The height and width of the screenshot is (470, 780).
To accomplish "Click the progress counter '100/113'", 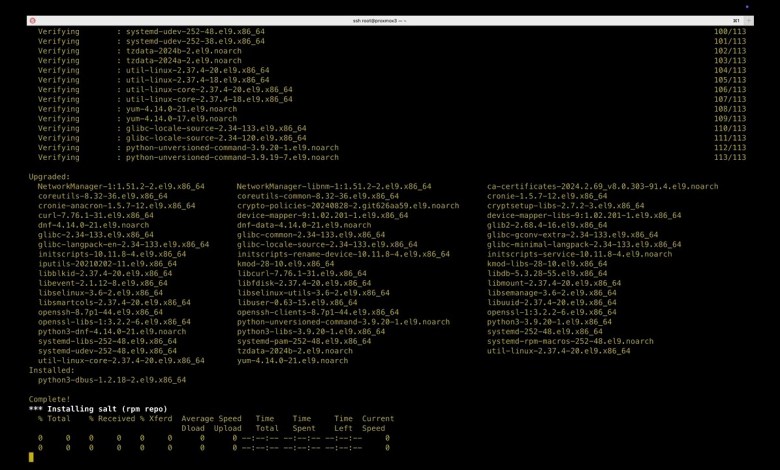I will tap(730, 31).
